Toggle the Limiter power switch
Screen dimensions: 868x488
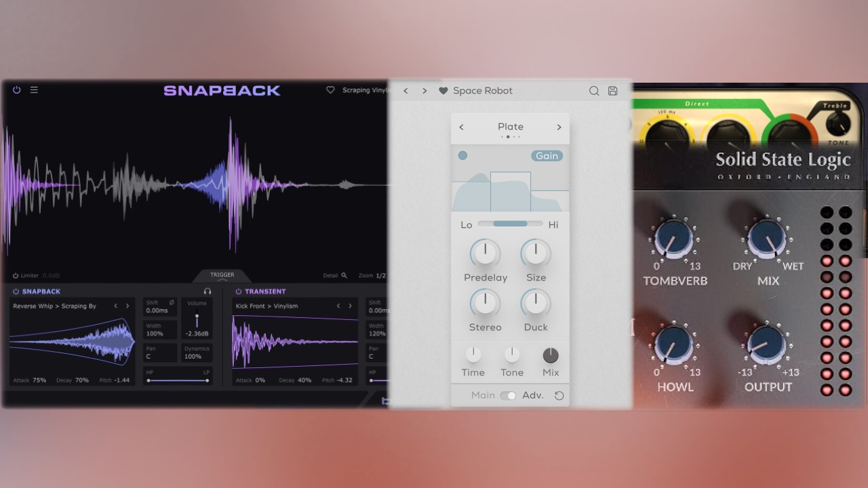pos(16,276)
